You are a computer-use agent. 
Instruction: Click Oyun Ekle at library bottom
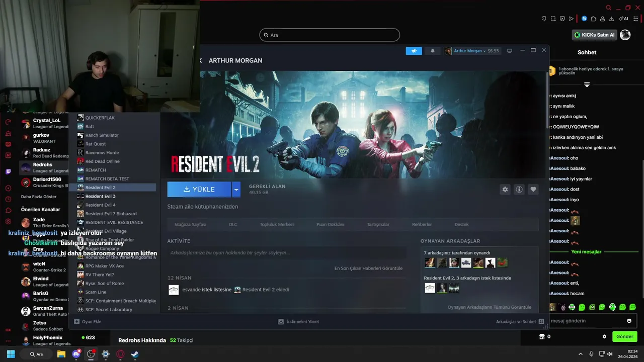[88, 322]
